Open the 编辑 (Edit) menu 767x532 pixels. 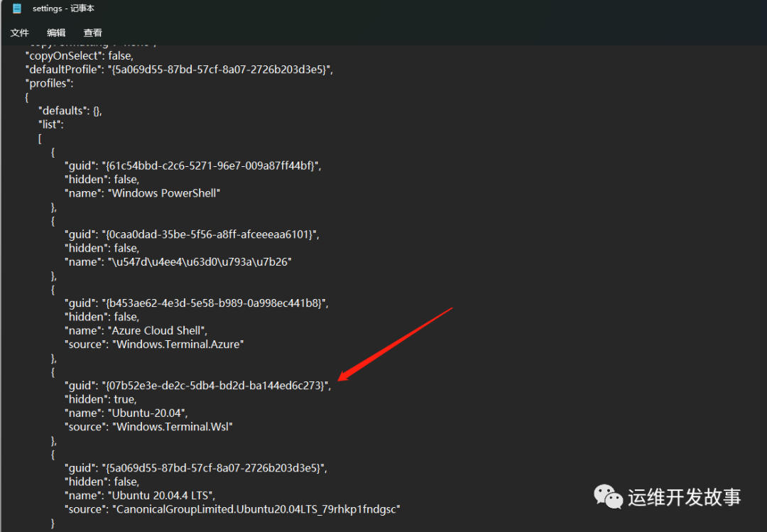56,33
